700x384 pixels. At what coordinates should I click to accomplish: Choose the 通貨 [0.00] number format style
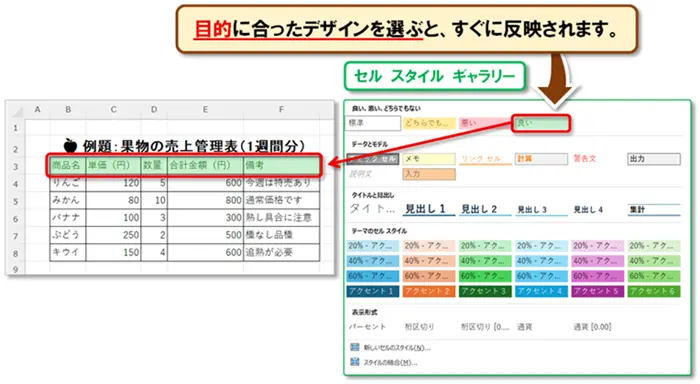[x=592, y=326]
